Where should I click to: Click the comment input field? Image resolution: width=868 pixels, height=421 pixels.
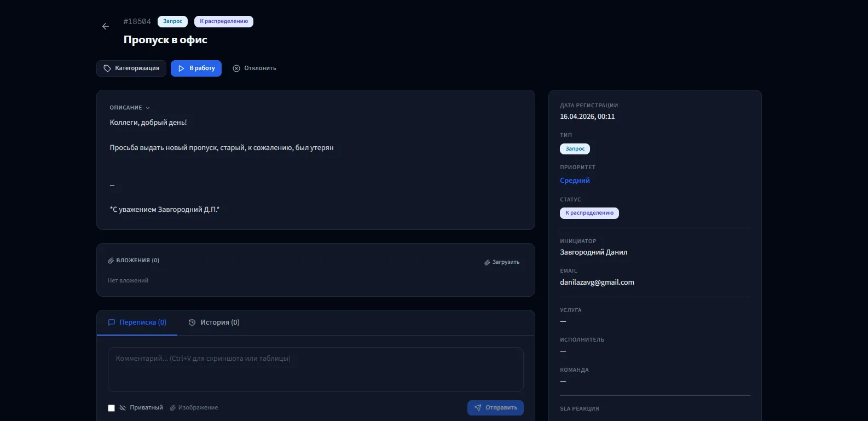point(315,369)
